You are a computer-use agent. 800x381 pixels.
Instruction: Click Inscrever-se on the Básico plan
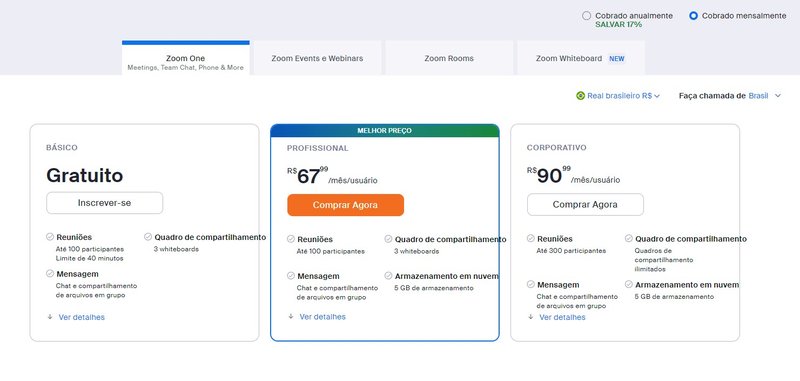[x=105, y=203]
